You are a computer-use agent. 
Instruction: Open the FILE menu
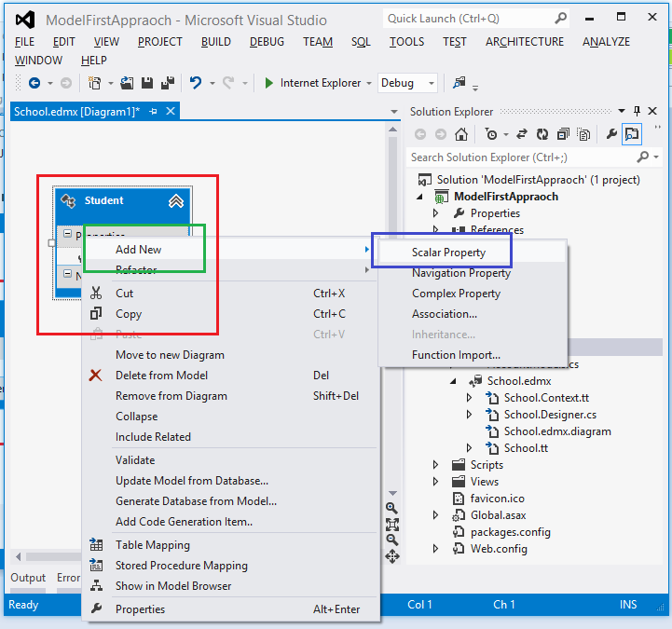click(x=24, y=42)
